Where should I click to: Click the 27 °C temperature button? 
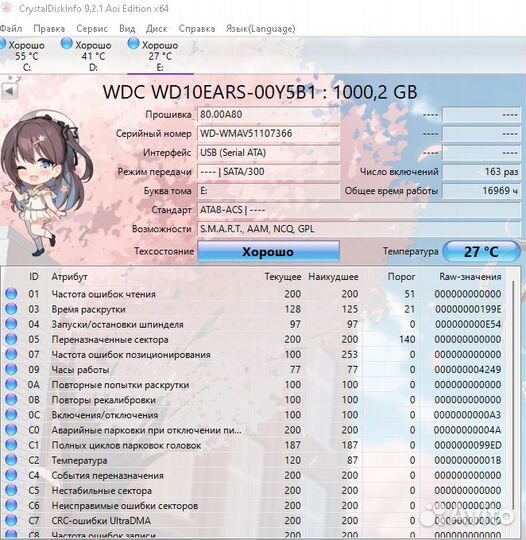[x=481, y=251]
